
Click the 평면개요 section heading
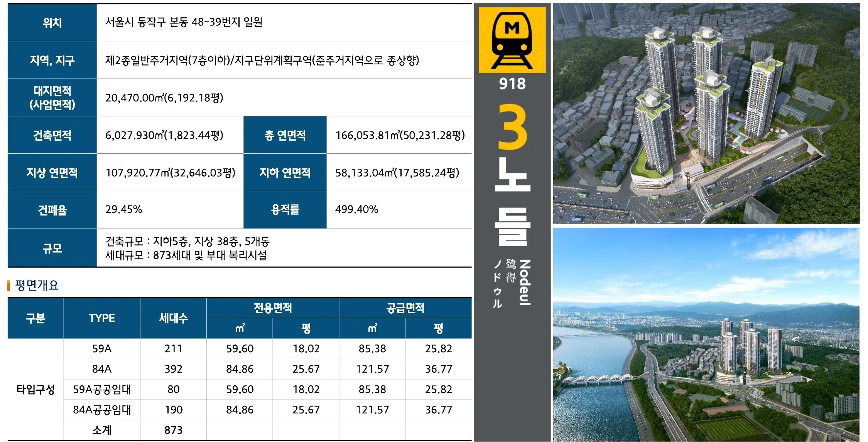[x=37, y=285]
